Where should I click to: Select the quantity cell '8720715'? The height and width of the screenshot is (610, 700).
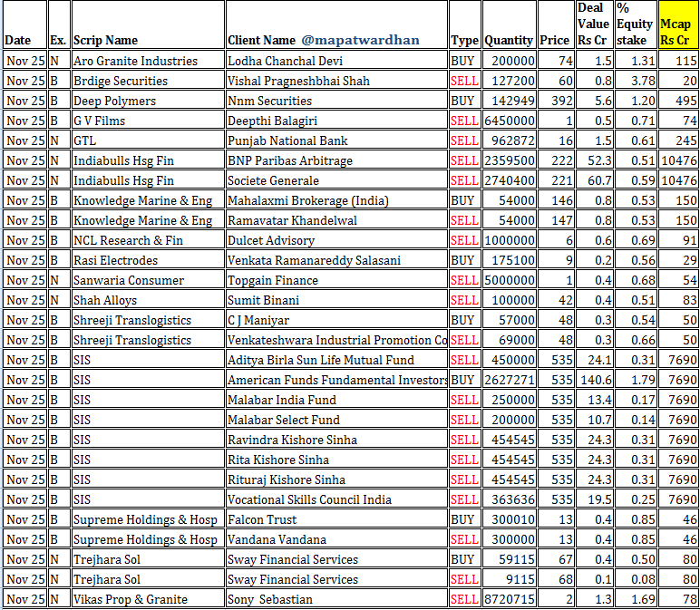pyautogui.click(x=509, y=598)
